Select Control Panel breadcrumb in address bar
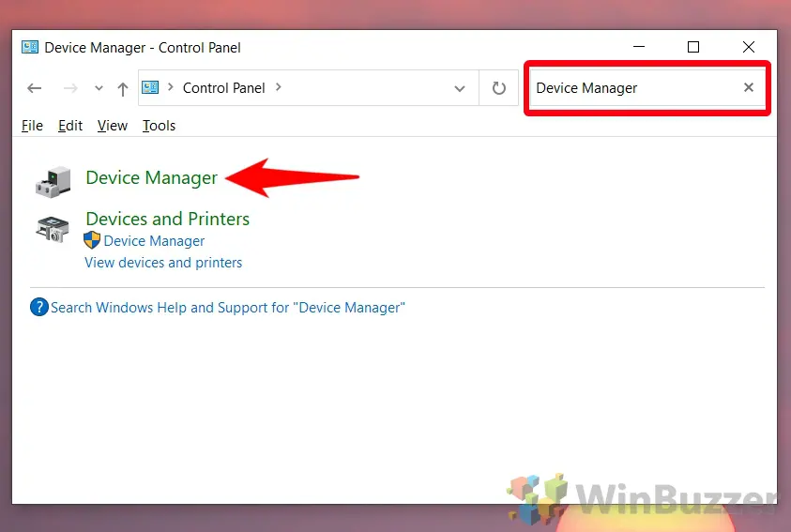Screen dimensions: 791x532 pyautogui.click(x=223, y=88)
